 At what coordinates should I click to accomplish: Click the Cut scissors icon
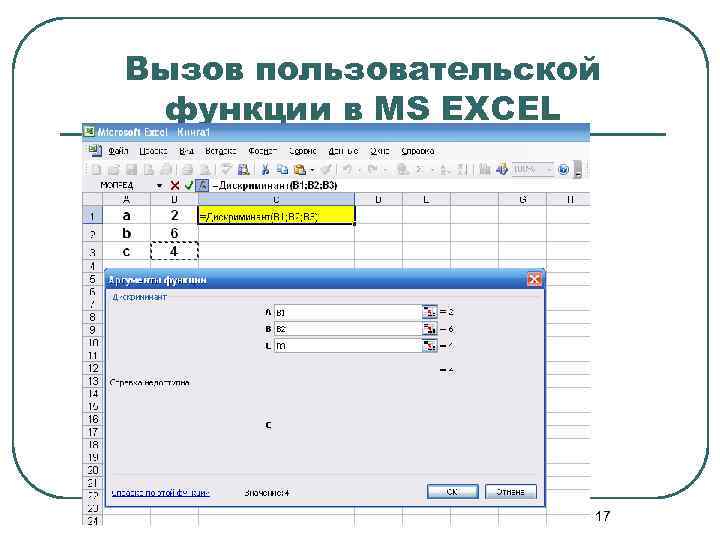coord(265,170)
